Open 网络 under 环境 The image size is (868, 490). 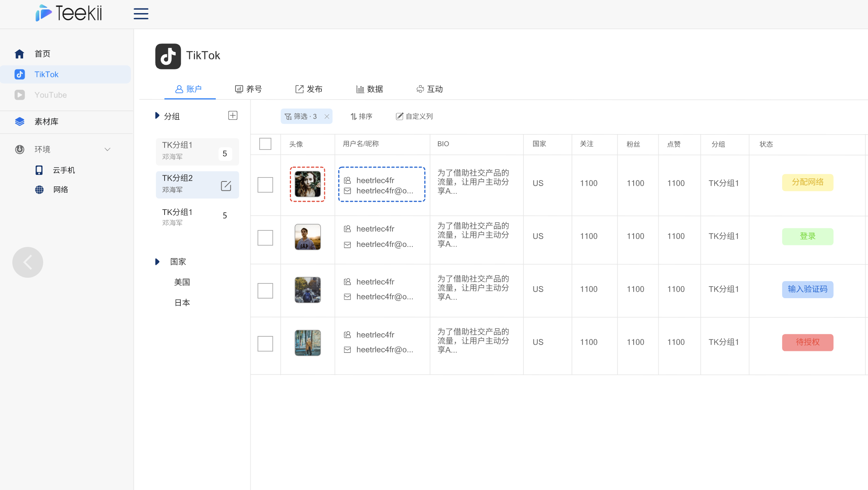point(61,190)
